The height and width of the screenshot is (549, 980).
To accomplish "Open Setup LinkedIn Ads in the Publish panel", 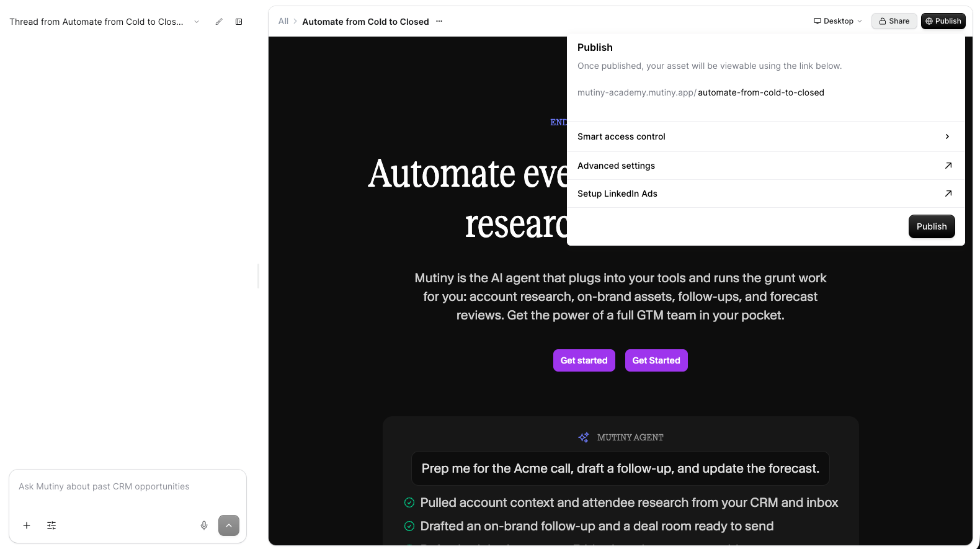I will [x=765, y=194].
